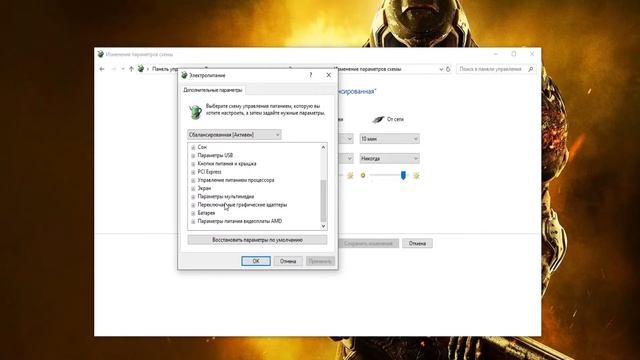This screenshot has width=640, height=360.
Task: Confirm with OK in Электропитание dialog
Action: click(x=256, y=261)
